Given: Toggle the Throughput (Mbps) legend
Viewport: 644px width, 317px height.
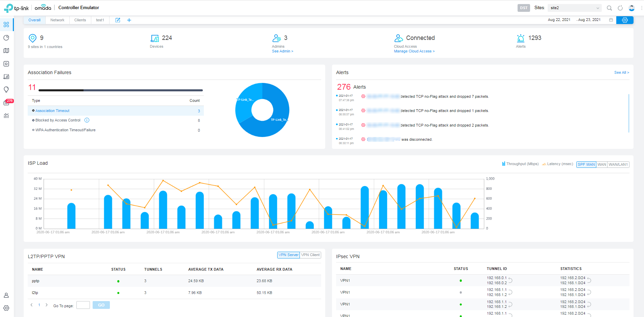Looking at the screenshot, I should [520, 164].
